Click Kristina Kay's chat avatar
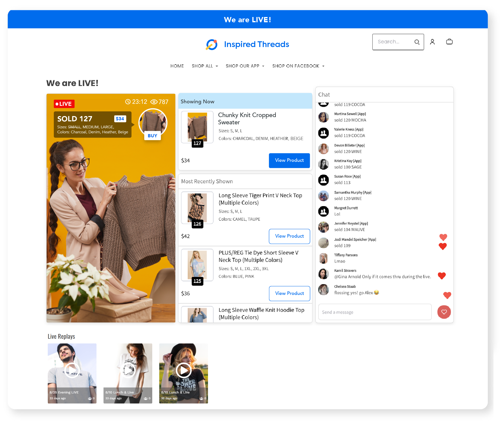504x425 pixels. point(323,164)
